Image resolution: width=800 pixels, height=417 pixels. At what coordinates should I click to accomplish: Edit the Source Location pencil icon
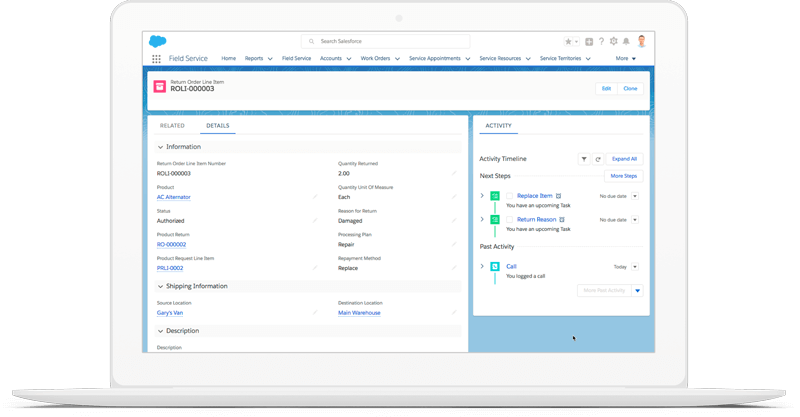click(315, 312)
